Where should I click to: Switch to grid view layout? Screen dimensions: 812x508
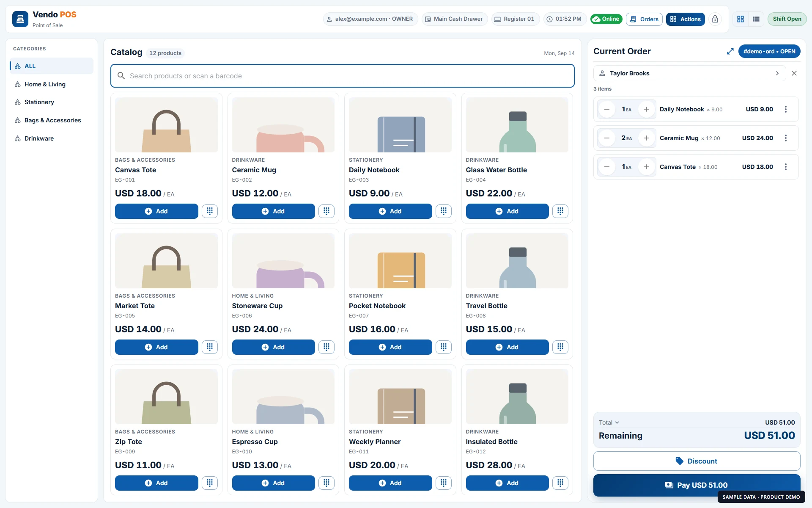(741, 19)
